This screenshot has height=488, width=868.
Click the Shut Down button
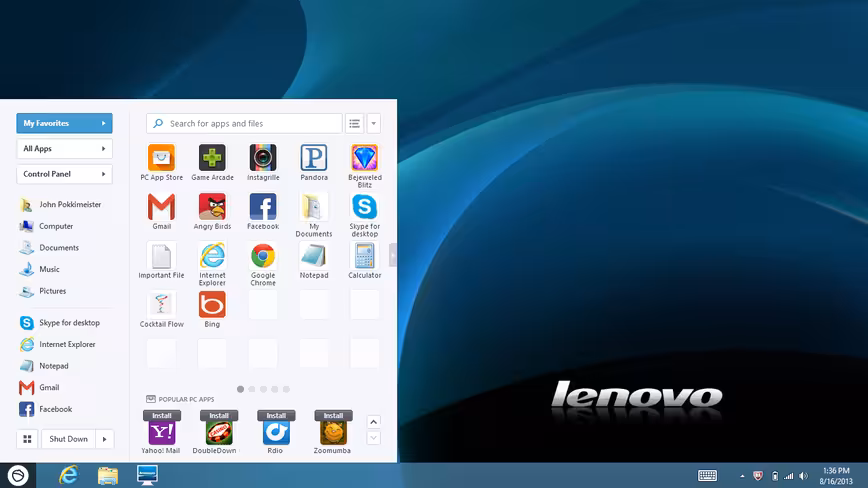[68, 439]
